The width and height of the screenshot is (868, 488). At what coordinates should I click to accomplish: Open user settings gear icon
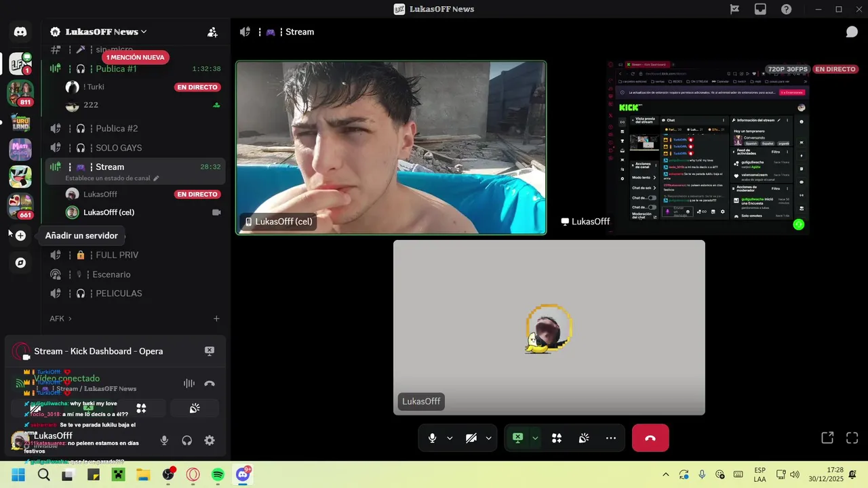pos(210,441)
